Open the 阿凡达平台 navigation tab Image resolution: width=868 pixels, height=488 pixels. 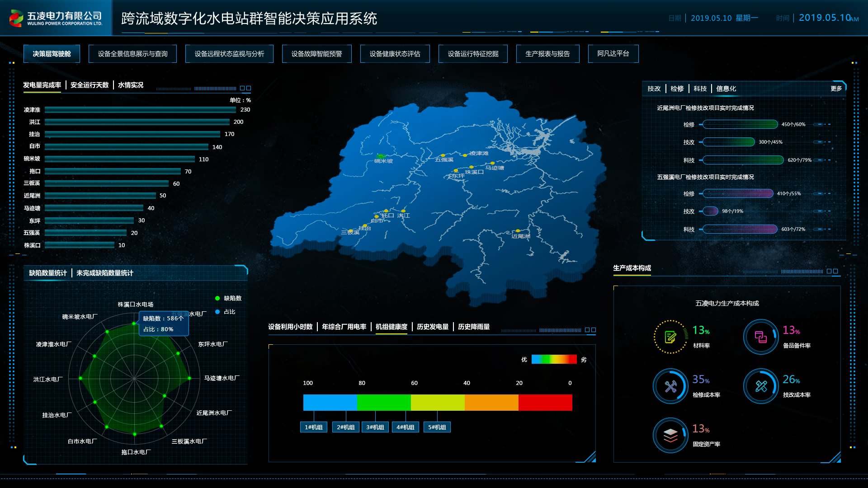613,54
